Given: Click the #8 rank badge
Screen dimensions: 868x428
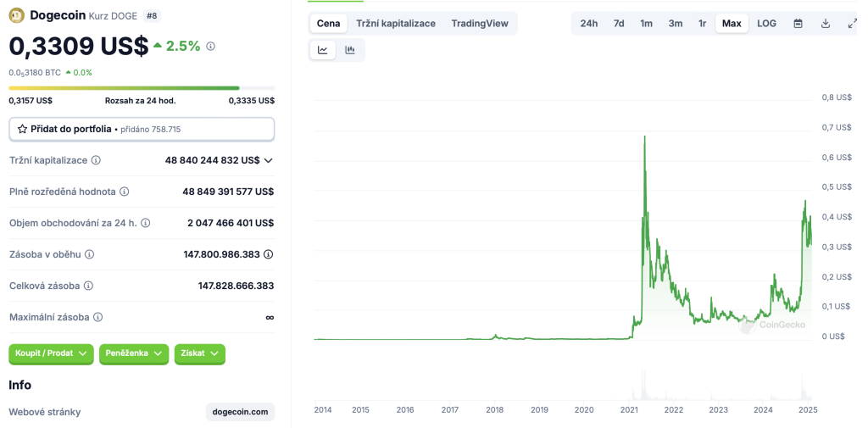Looking at the screenshot, I should pyautogui.click(x=152, y=15).
